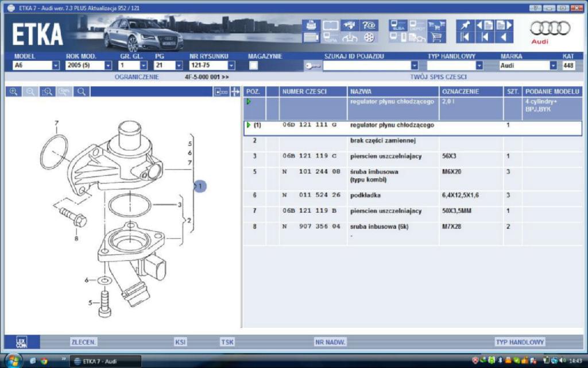588x368 pixels.
Task: Click the DEPOT icon
Action: pyautogui.click(x=417, y=25)
